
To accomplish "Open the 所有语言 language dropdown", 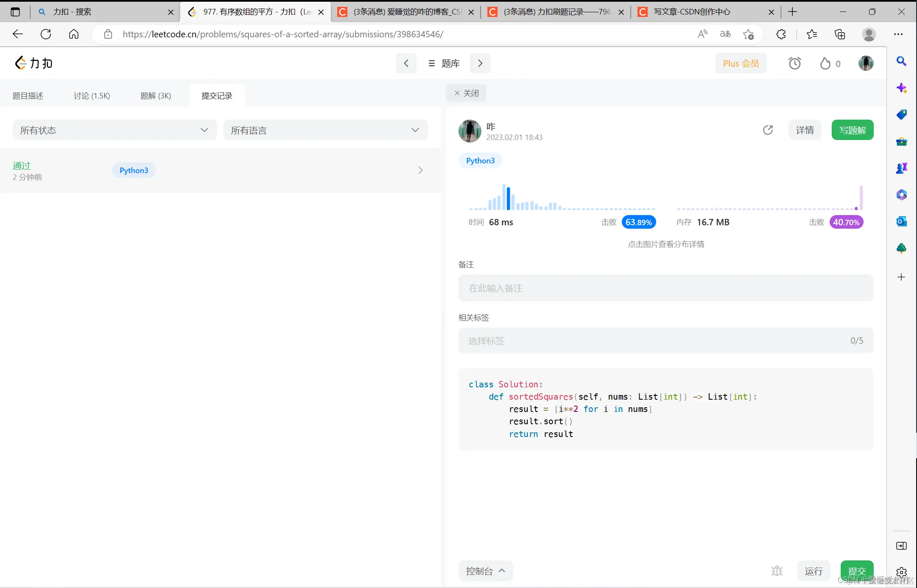I will 325,130.
